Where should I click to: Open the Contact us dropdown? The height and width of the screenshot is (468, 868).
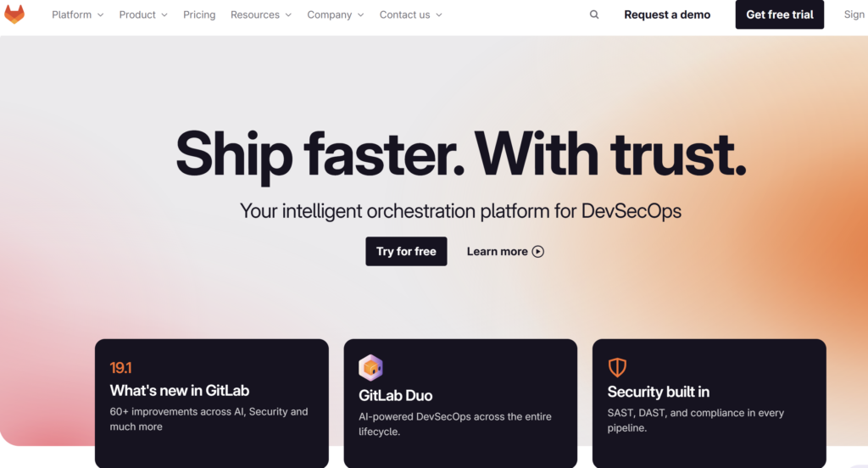coord(411,15)
